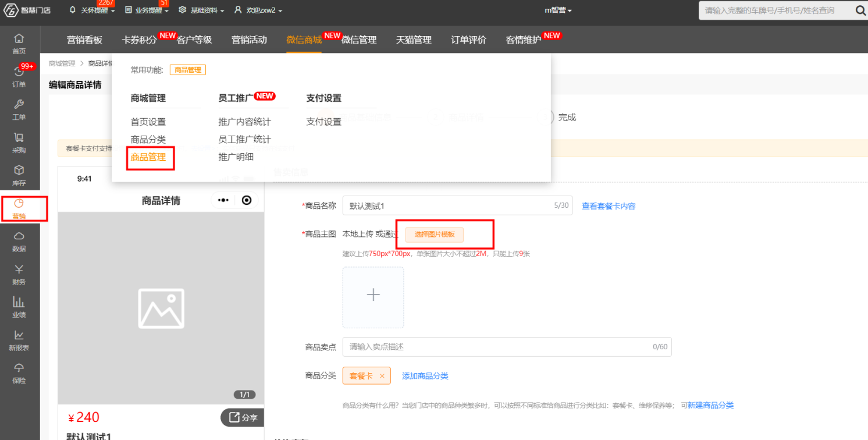
Task: Expand the 欢迎zxw2 user dropdown
Action: click(258, 10)
